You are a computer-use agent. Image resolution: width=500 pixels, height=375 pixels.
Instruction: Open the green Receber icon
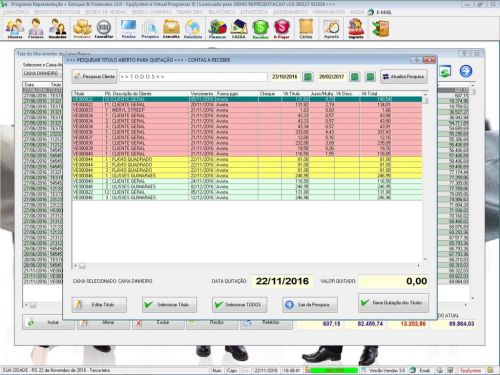pyautogui.click(x=260, y=28)
